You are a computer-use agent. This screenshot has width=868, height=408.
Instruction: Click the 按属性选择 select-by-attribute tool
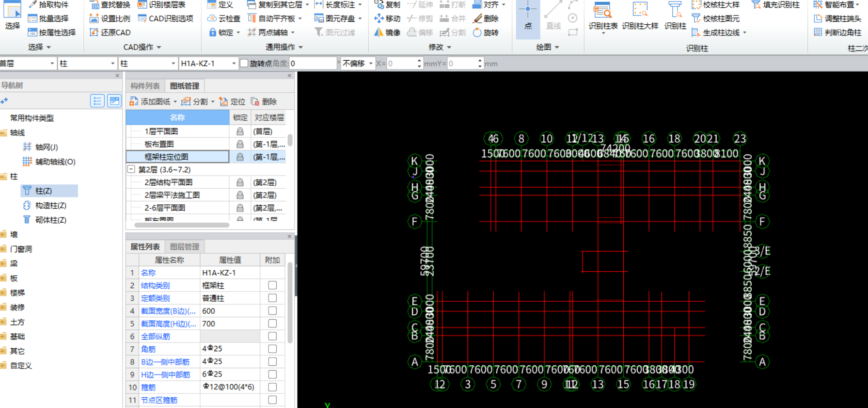point(51,33)
